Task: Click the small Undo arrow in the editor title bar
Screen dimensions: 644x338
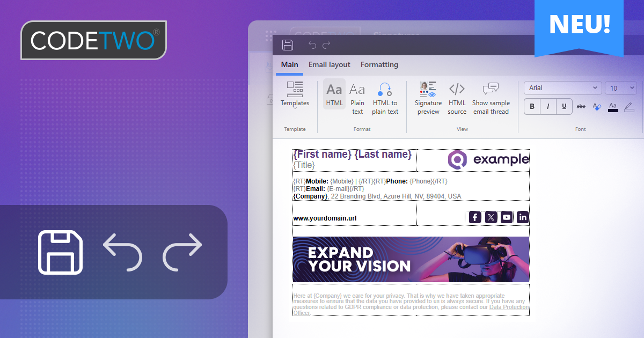Action: [312, 46]
